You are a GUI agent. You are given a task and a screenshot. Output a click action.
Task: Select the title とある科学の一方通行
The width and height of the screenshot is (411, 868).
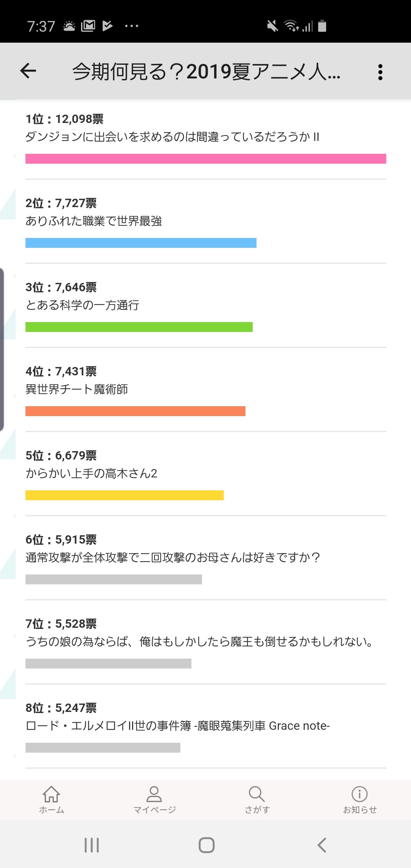pos(82,305)
